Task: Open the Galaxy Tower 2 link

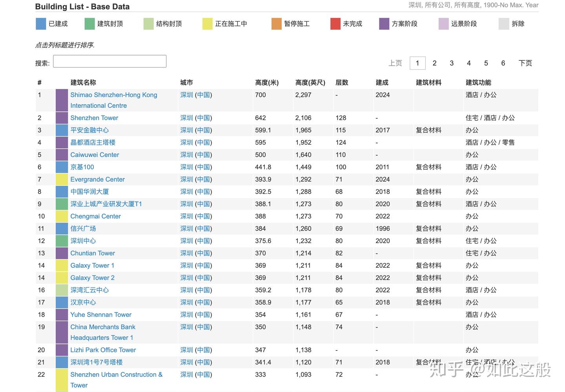Action: (x=92, y=278)
